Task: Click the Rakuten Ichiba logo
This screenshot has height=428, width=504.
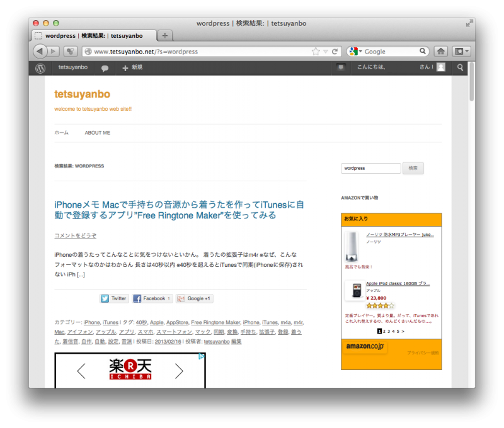Action: 130,369
